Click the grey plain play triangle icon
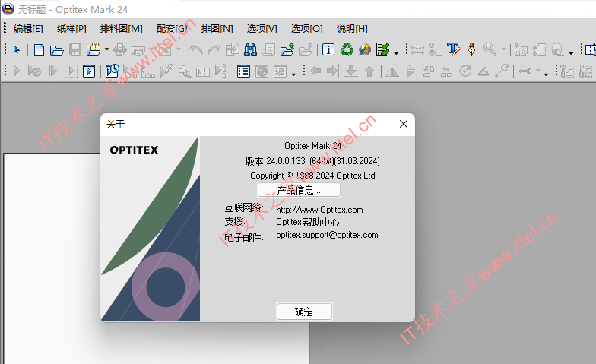The image size is (596, 364). click(17, 71)
